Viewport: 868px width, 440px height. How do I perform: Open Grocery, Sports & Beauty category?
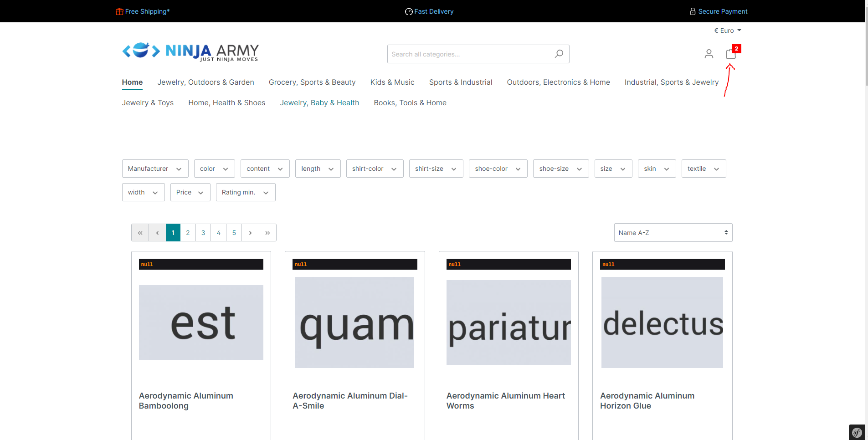312,82
